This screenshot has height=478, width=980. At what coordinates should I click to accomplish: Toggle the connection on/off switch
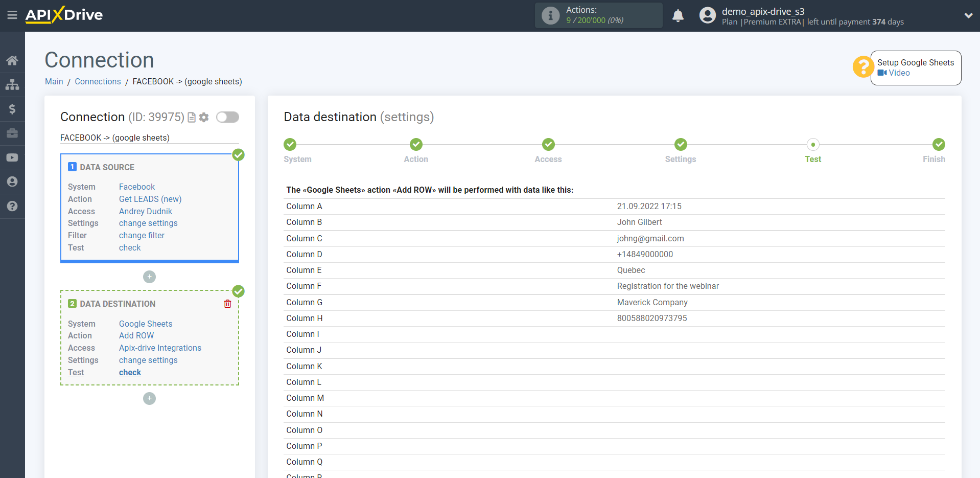tap(227, 117)
